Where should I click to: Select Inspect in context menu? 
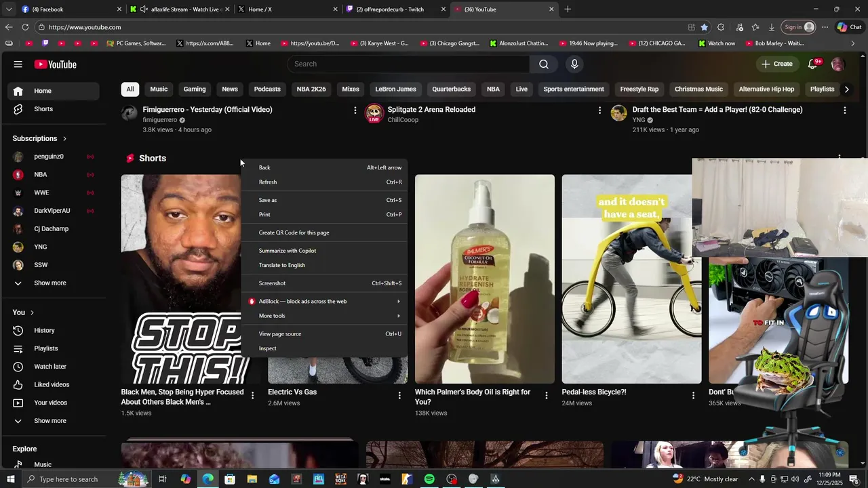click(324, 348)
